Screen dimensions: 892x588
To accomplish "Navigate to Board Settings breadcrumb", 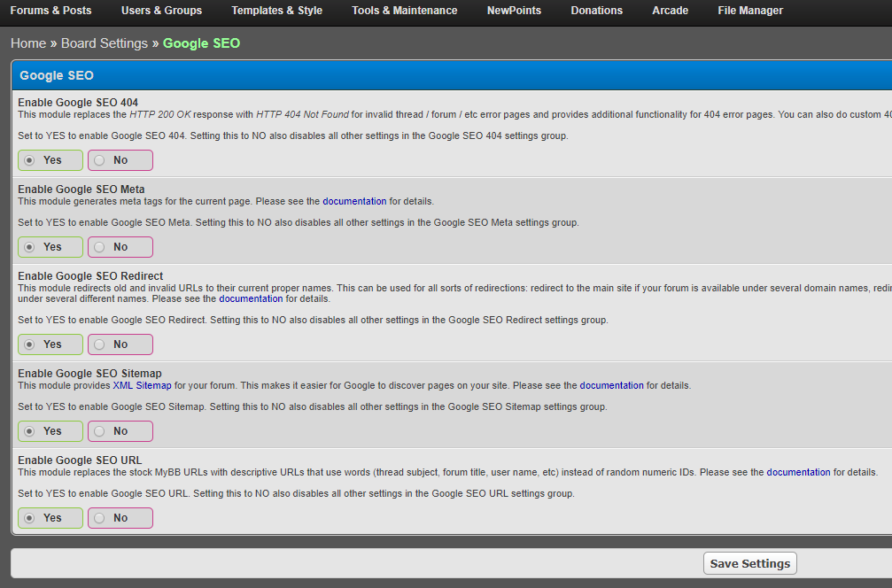I will [x=105, y=43].
